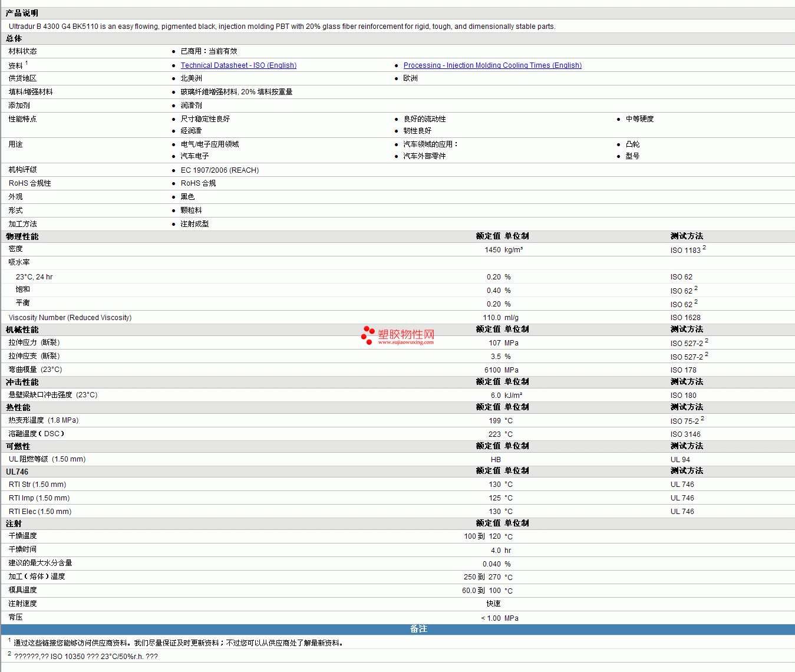Click the 加工（熔体）温度 row label

tap(37, 577)
